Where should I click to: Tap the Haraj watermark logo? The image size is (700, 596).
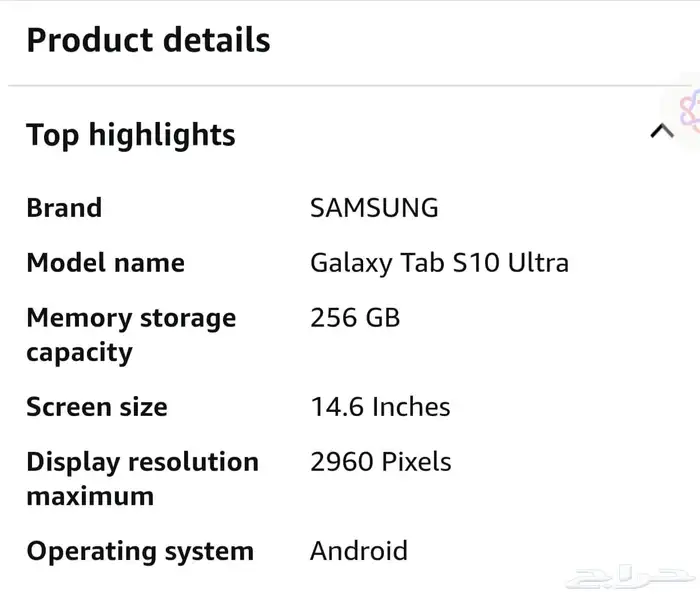tap(629, 578)
